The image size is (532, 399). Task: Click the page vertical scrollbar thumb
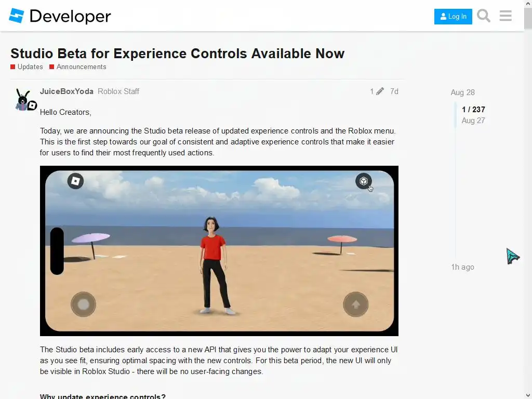(528, 18)
